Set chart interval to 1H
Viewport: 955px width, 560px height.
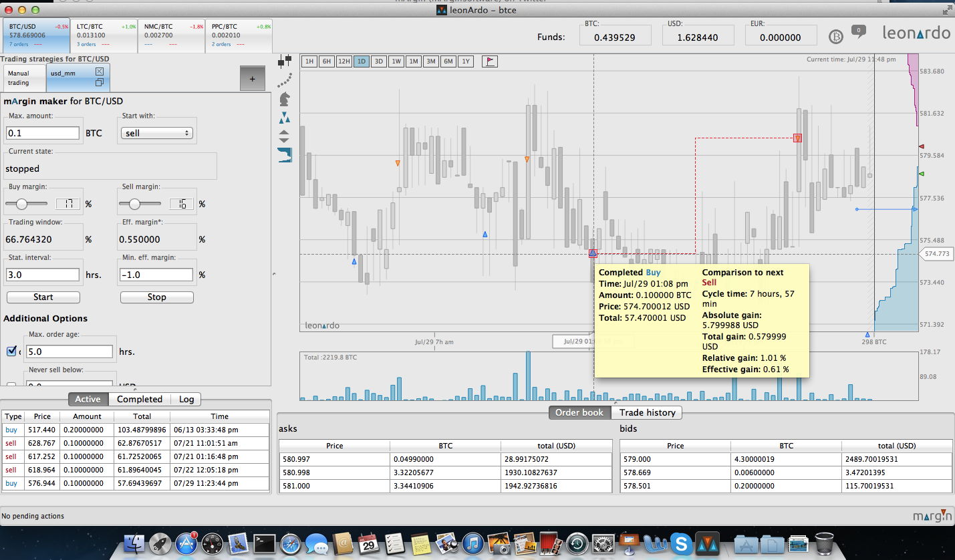tap(309, 61)
